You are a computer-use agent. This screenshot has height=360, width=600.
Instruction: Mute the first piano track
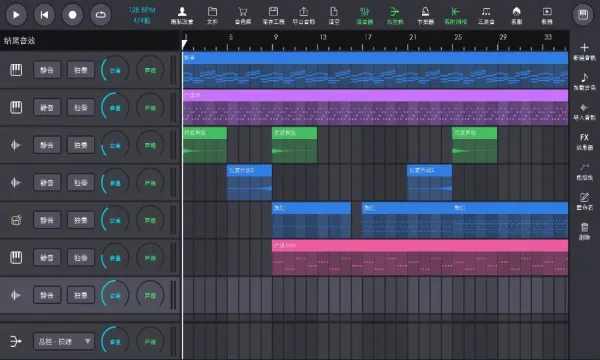coord(47,70)
